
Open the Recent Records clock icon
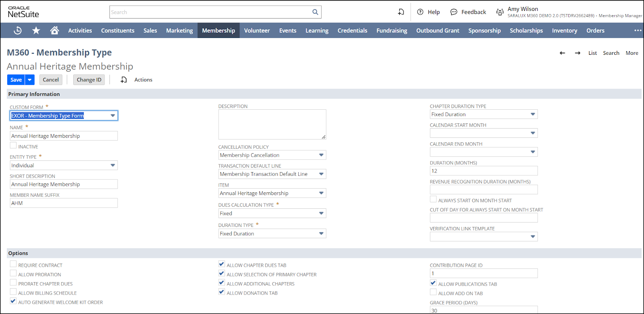click(x=18, y=31)
